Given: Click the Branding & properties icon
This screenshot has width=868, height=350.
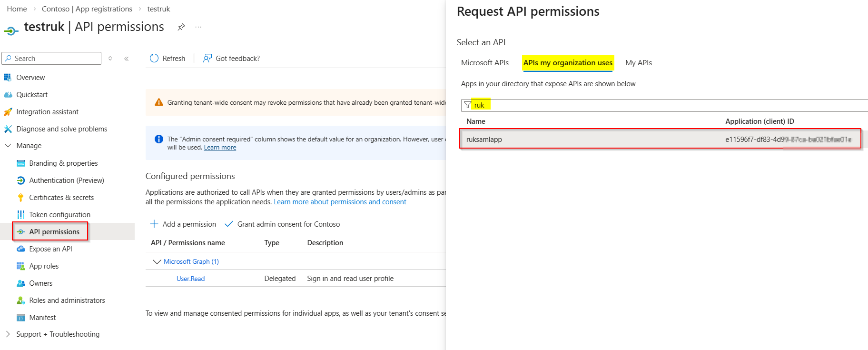Looking at the screenshot, I should pyautogui.click(x=21, y=163).
